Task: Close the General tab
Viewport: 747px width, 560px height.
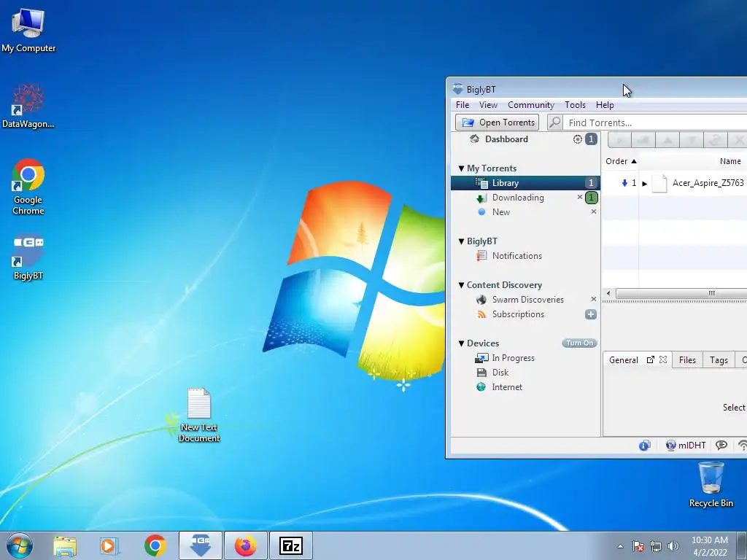Action: click(x=662, y=359)
